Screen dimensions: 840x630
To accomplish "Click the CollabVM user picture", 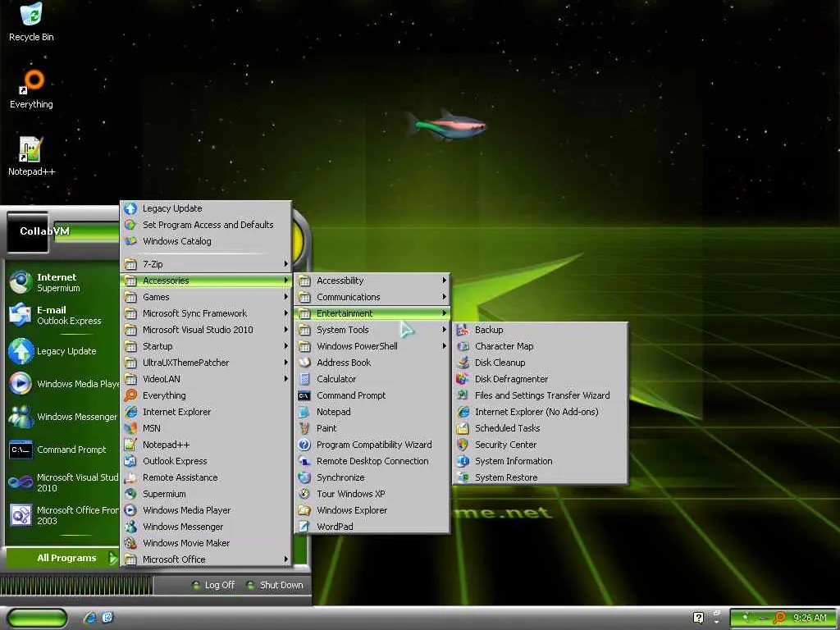I will (27, 232).
